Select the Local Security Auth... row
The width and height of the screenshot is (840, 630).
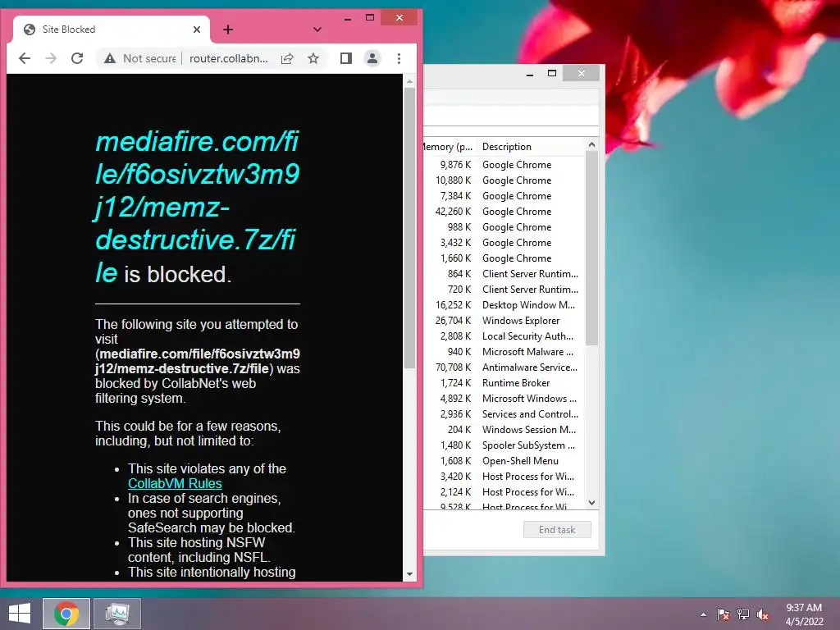point(504,336)
